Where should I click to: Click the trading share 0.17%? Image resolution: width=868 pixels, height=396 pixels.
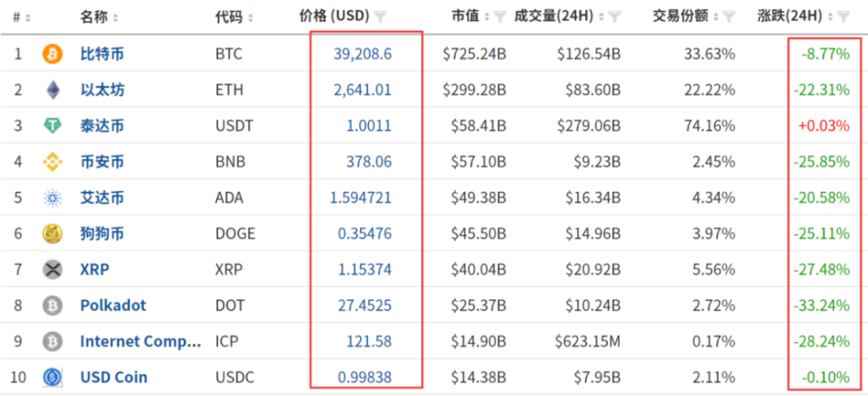pos(714,341)
